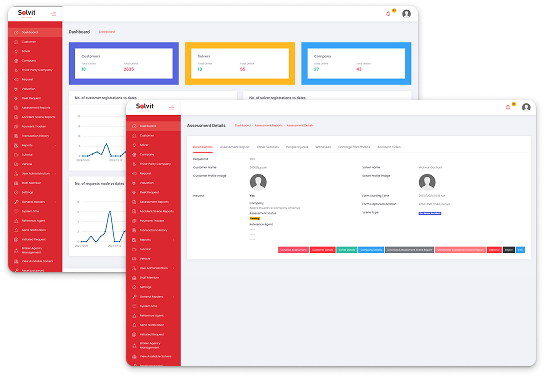Open Send Notification in the Dashboard window sidebar
The height and width of the screenshot is (377, 544).
[35, 230]
